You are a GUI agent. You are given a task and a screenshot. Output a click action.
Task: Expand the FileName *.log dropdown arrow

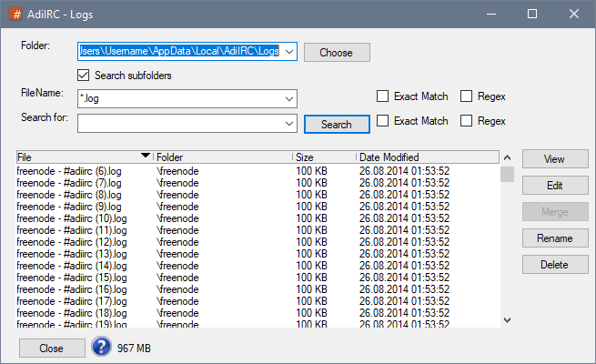(x=289, y=99)
